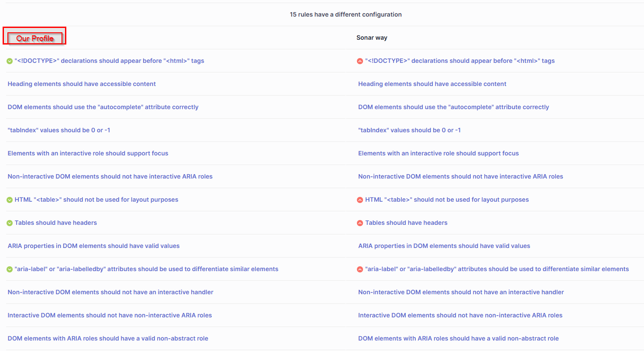Open Sonar way's 'interactive role should support focus' rule
The width and height of the screenshot is (644, 351).
[438, 153]
